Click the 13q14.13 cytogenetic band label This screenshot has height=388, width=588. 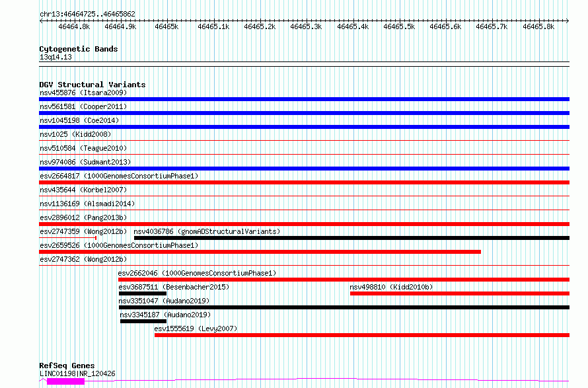(x=55, y=57)
